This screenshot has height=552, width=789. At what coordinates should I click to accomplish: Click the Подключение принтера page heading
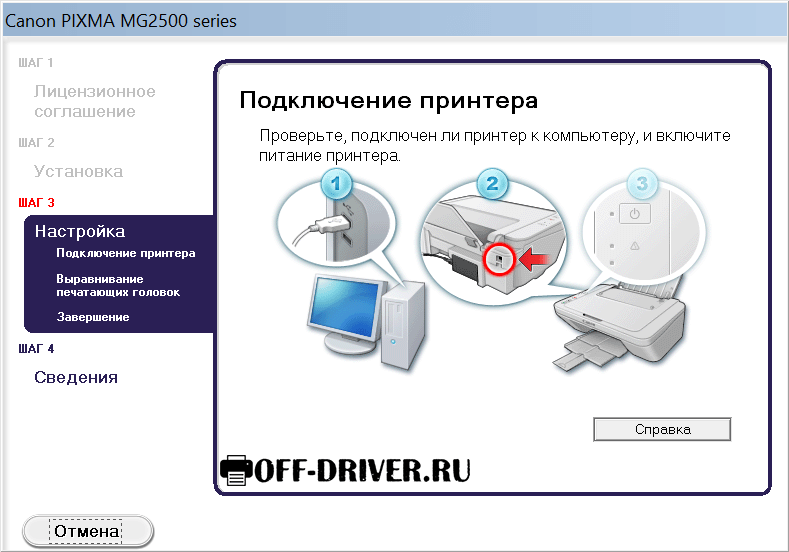[388, 100]
